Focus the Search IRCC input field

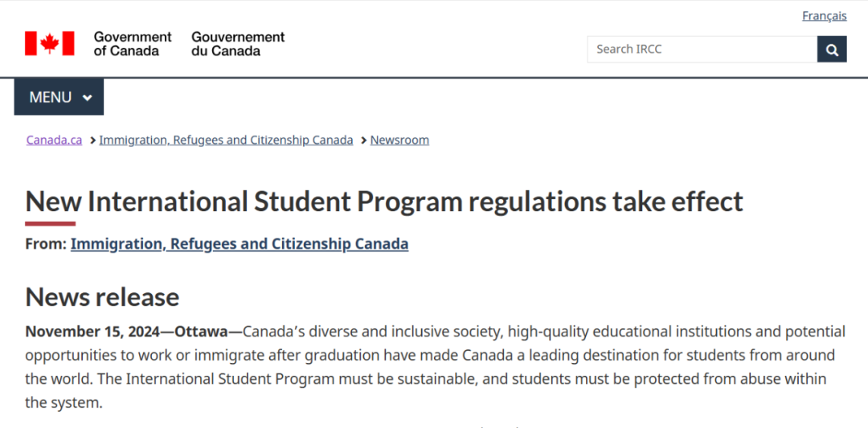click(702, 49)
